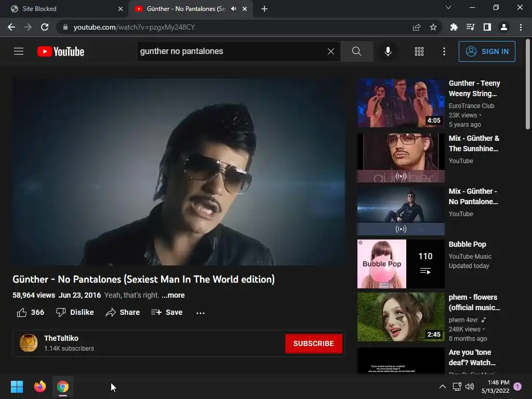Go back in browser history

(11, 27)
